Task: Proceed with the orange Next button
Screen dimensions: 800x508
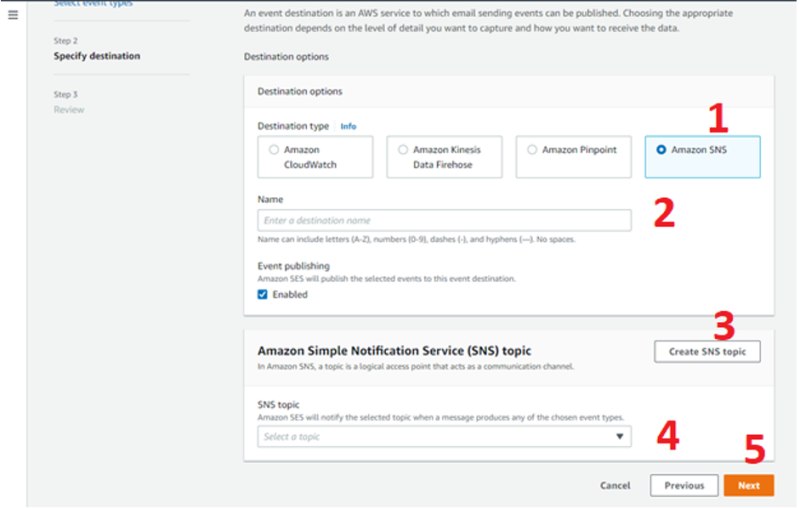Action: click(x=748, y=485)
